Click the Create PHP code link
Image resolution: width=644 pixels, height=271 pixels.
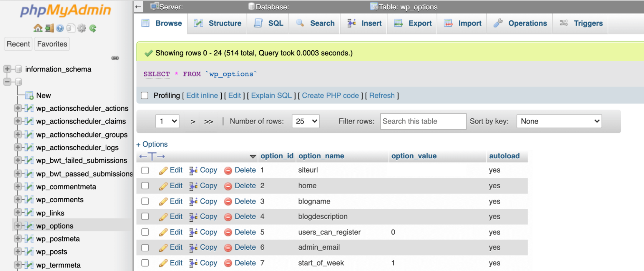click(330, 95)
